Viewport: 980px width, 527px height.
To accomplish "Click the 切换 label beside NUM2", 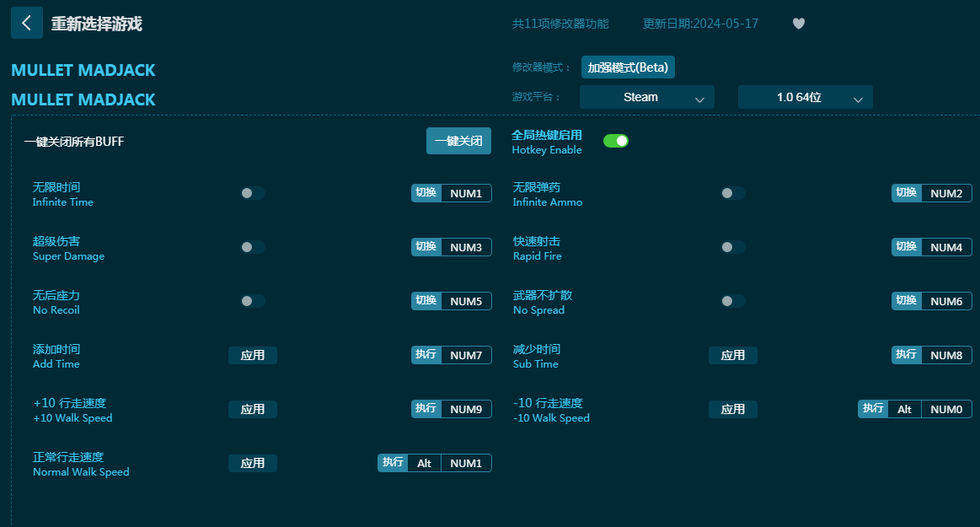I will tap(906, 192).
